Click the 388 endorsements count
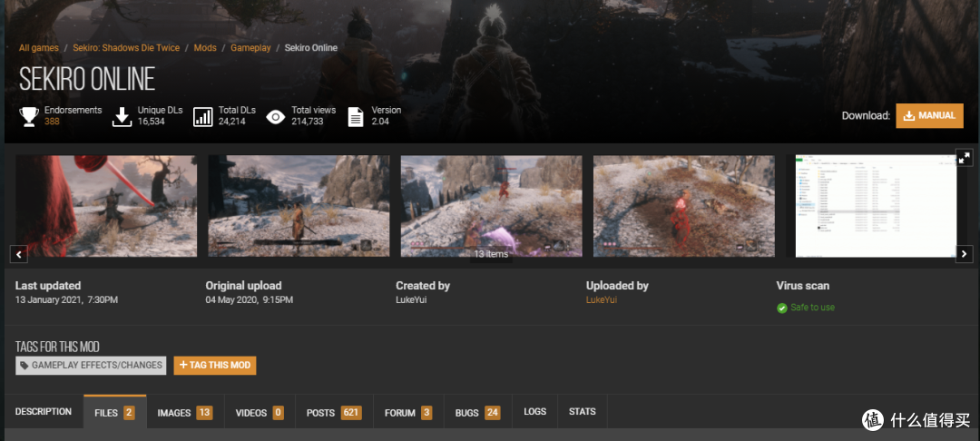 coord(52,122)
